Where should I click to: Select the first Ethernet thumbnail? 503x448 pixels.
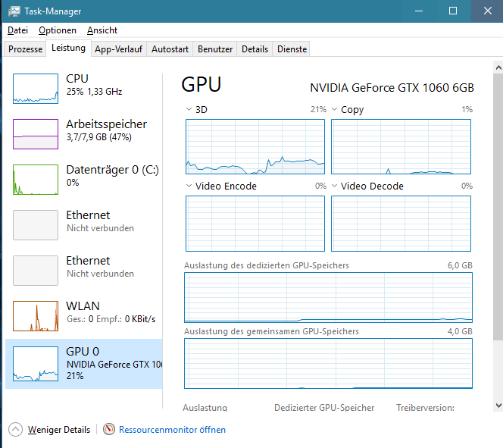coord(36,225)
